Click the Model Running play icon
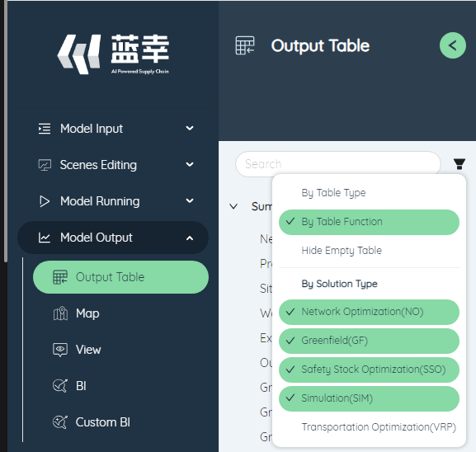 45,201
